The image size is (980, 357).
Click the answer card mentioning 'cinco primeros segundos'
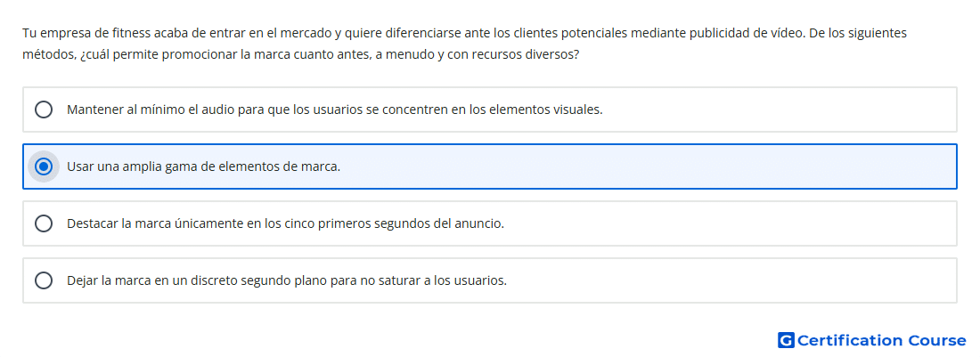click(490, 223)
